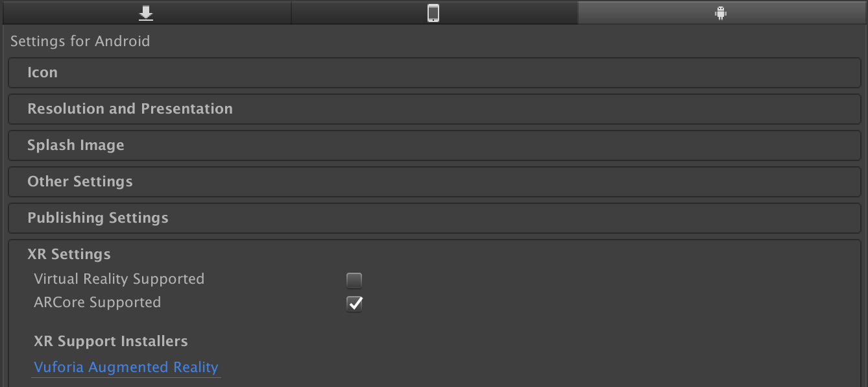This screenshot has height=387, width=868.
Task: Click the empty area beside Splash Image header
Action: 493,145
